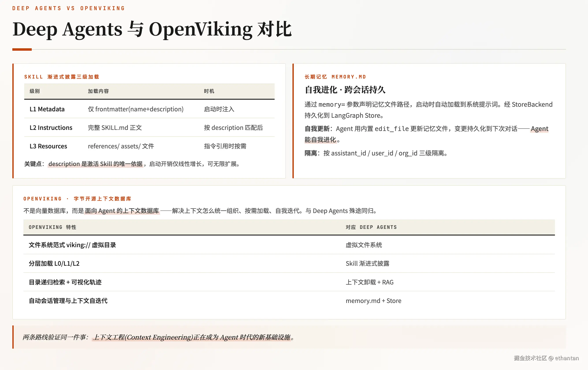This screenshot has height=370, width=588.
Task: Click the '按 description 匹配后' cell
Action: 233,128
